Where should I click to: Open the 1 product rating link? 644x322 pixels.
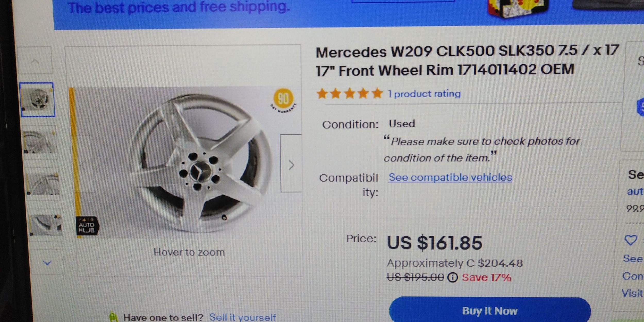424,94
